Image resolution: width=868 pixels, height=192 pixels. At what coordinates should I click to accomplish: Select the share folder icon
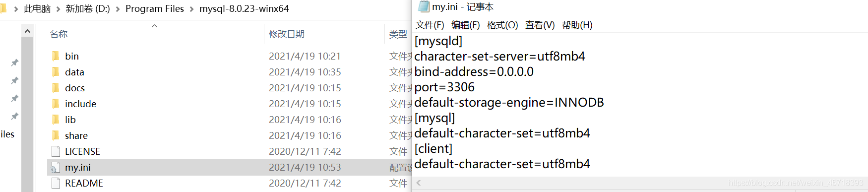click(56, 135)
